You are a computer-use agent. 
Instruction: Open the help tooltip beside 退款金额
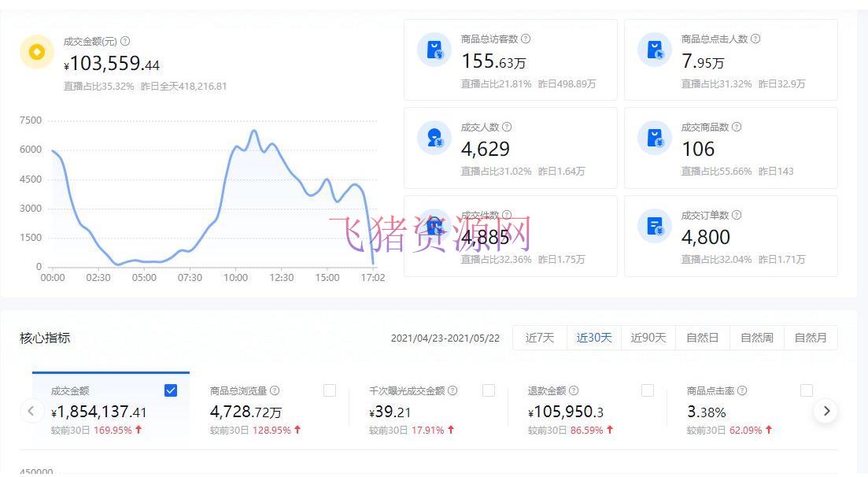point(574,390)
